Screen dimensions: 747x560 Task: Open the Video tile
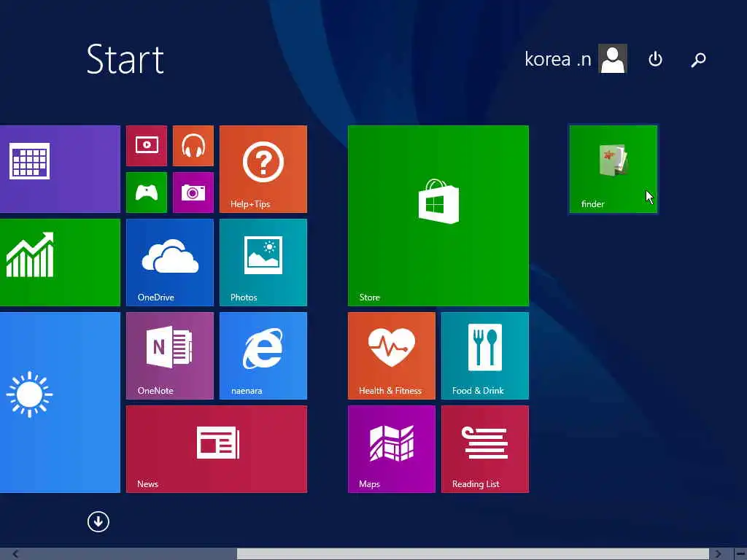click(x=147, y=146)
